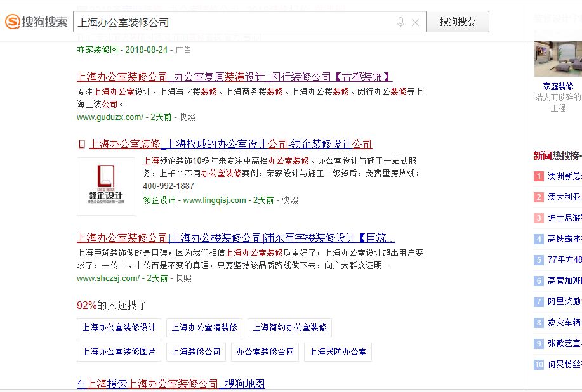Open the 领企装修设计公司 result title
The image size is (582, 392).
230,144
